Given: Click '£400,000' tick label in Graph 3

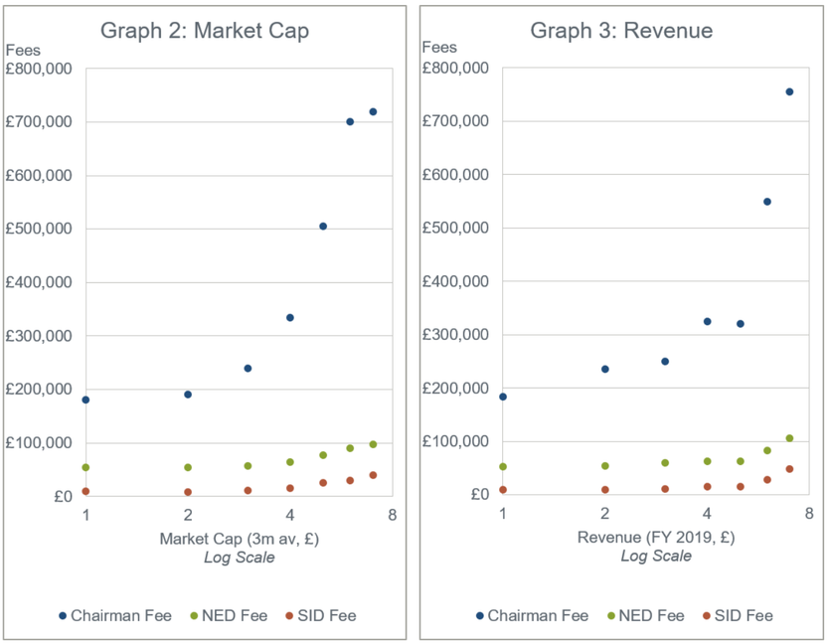Looking at the screenshot, I should [x=455, y=281].
